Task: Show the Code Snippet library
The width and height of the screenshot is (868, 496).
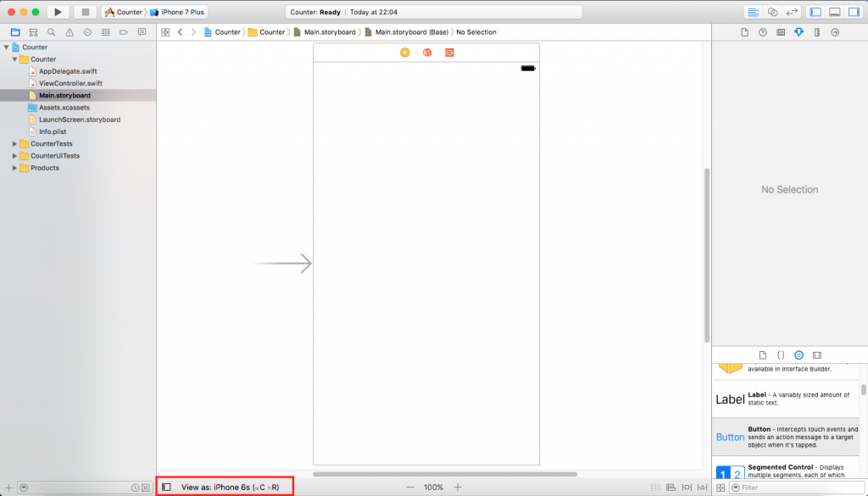Action: click(x=781, y=354)
